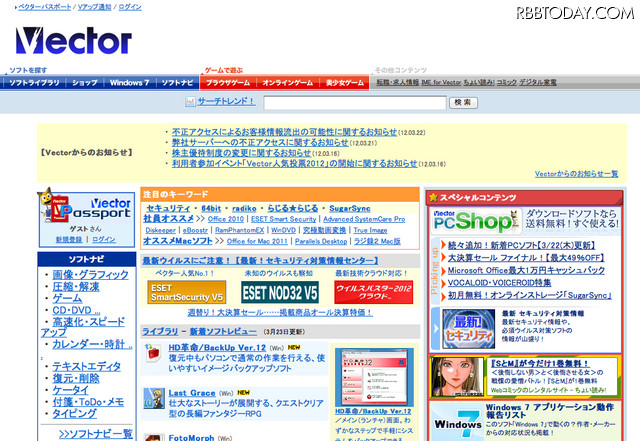Open 不正アクセスによるお客様情報流出 notice

click(284, 132)
